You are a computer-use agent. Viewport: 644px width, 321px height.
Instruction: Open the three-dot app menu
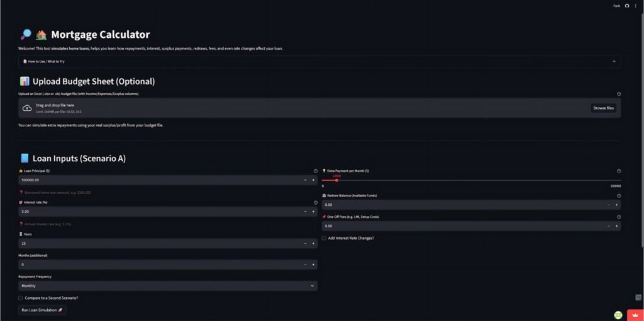point(636,6)
